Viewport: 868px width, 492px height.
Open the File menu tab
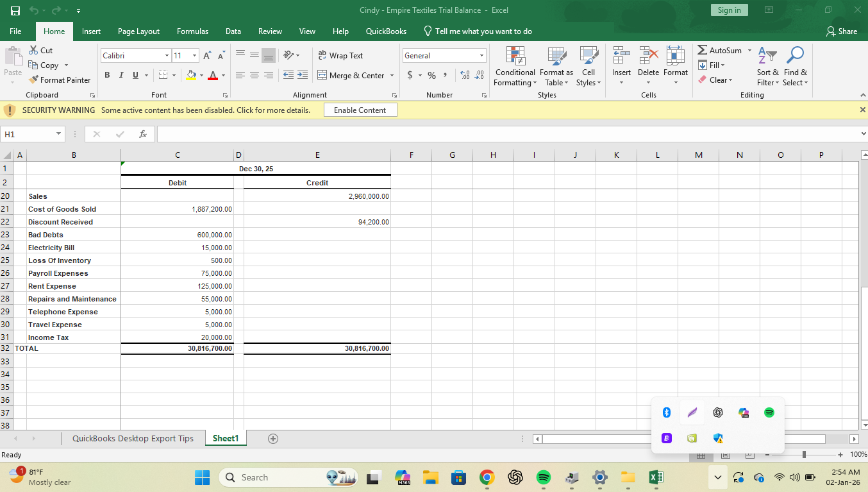[15, 31]
